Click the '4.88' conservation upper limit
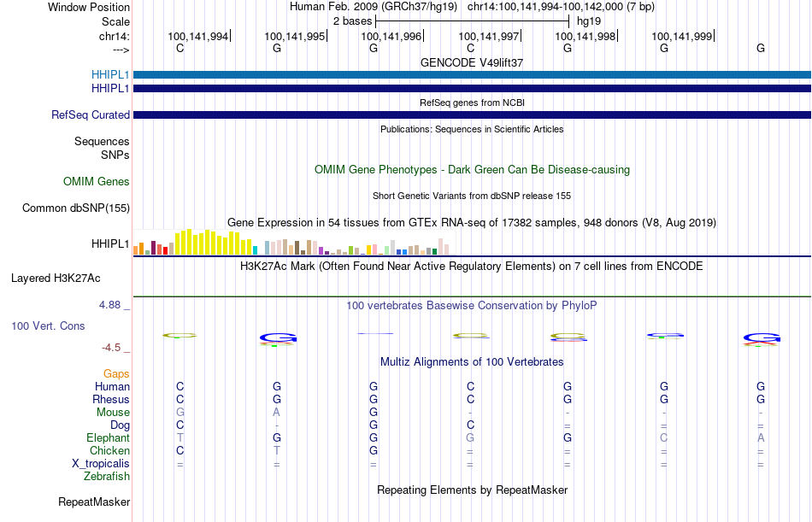The image size is (812, 522). (x=109, y=305)
